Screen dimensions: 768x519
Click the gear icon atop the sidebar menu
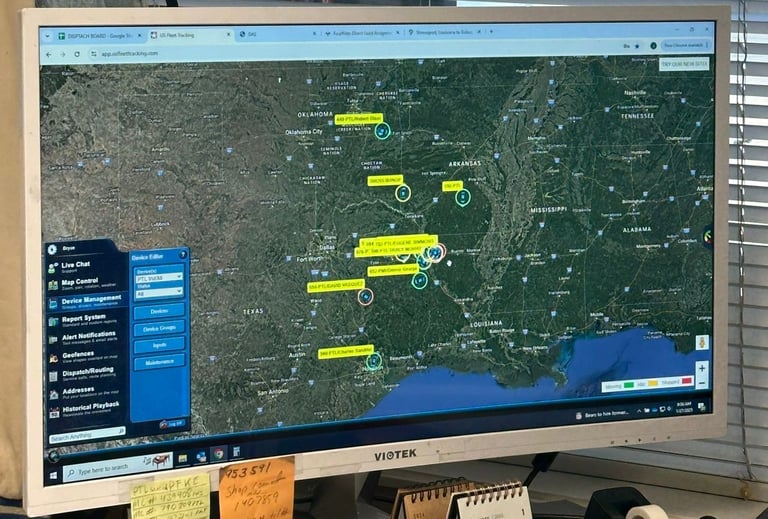(52, 249)
